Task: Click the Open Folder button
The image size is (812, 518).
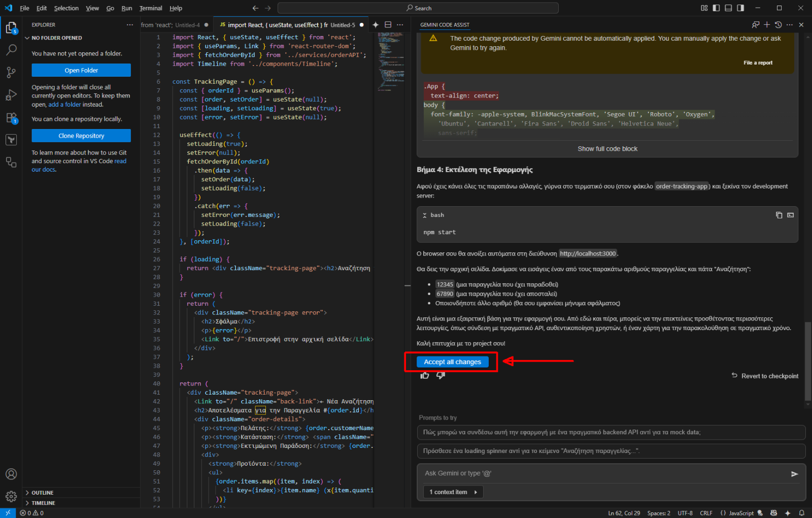Action: pyautogui.click(x=81, y=70)
